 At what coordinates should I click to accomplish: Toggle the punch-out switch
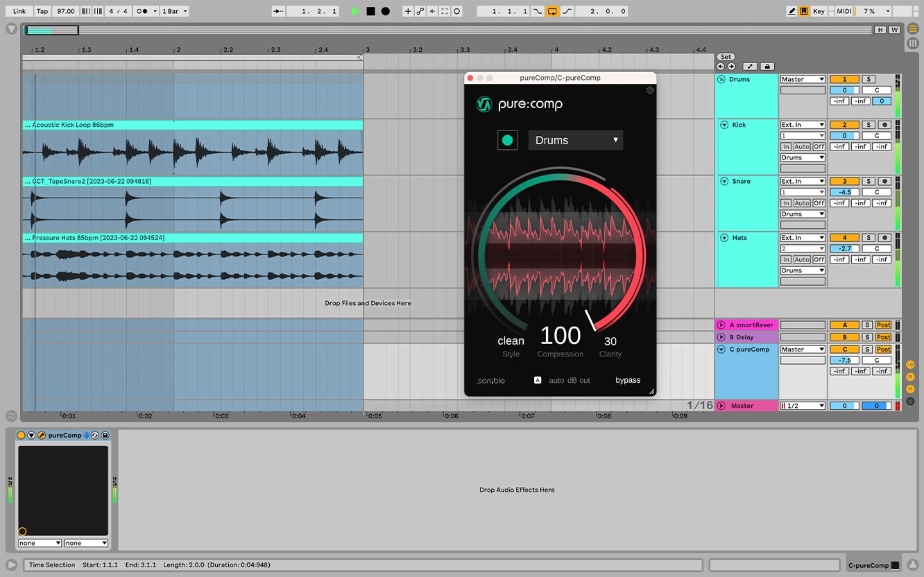click(x=567, y=11)
